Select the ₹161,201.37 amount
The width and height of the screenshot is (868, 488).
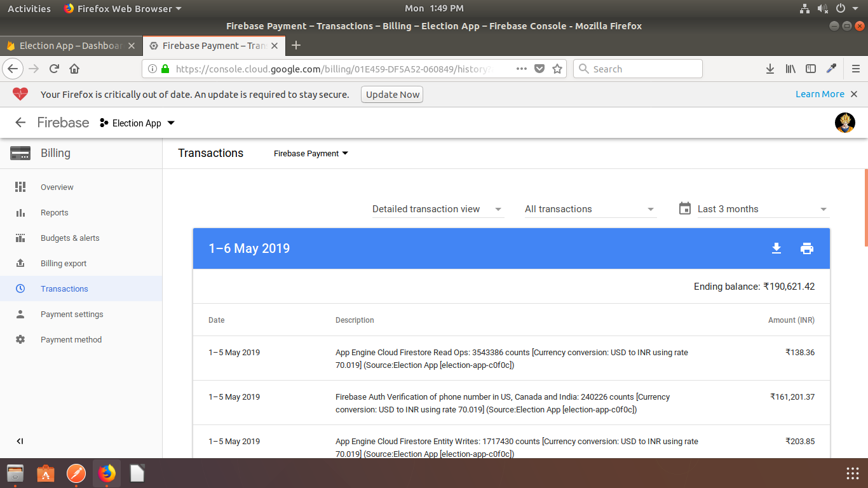(792, 397)
